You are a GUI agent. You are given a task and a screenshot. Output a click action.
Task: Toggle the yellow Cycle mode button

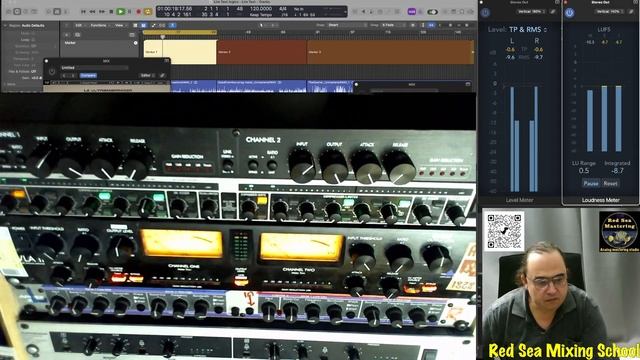click(148, 12)
